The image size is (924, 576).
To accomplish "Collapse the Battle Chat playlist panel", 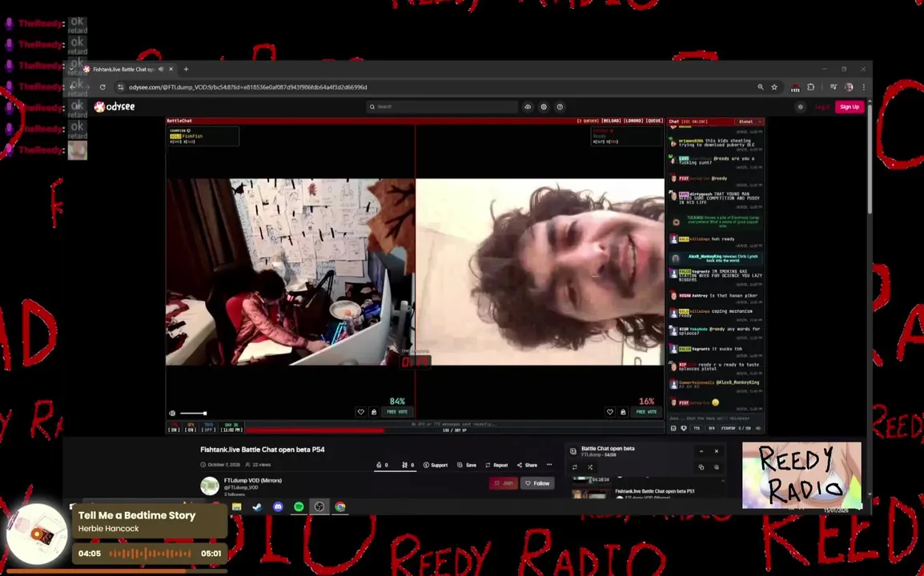I will pos(701,451).
